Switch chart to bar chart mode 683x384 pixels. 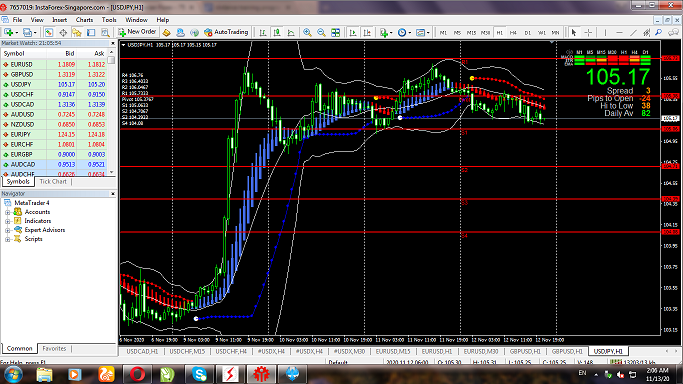[x=263, y=32]
